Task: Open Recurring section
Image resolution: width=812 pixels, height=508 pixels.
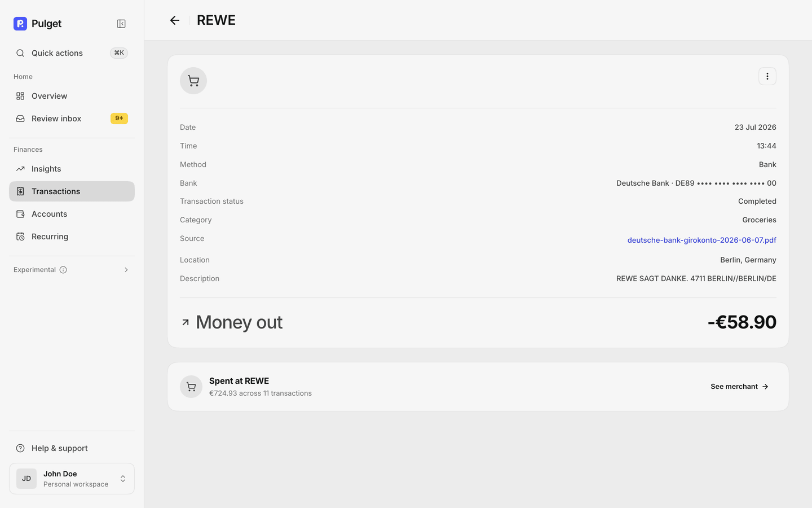Action: [x=72, y=237]
